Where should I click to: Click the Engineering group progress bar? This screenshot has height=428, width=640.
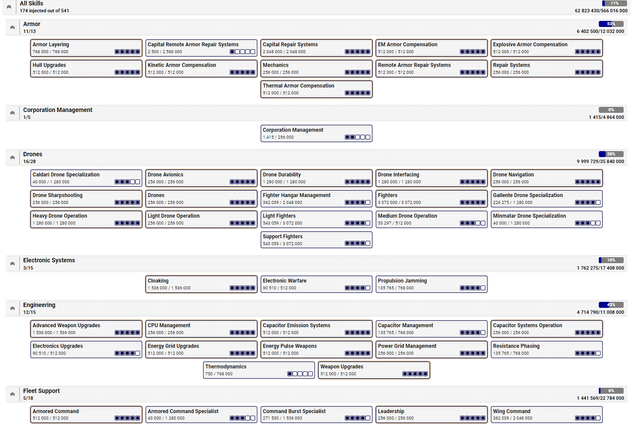coord(611,305)
